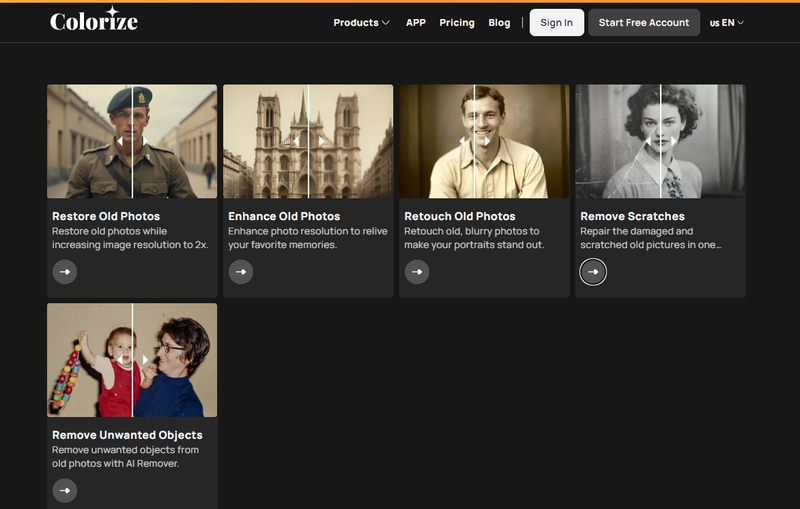Open the arrow button under Remove Scratches
Image resolution: width=800 pixels, height=509 pixels.
(x=593, y=272)
